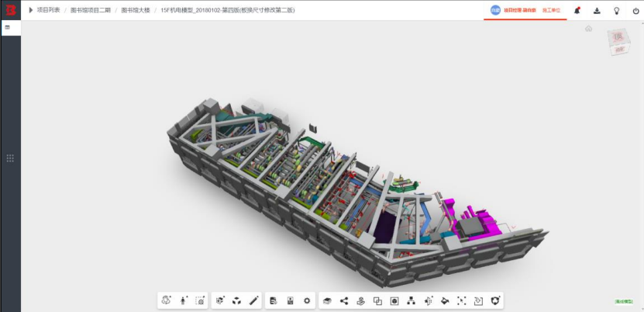This screenshot has width=644, height=312.
Task: Open 图书馆项目二期 breadcrumb
Action: tap(91, 10)
